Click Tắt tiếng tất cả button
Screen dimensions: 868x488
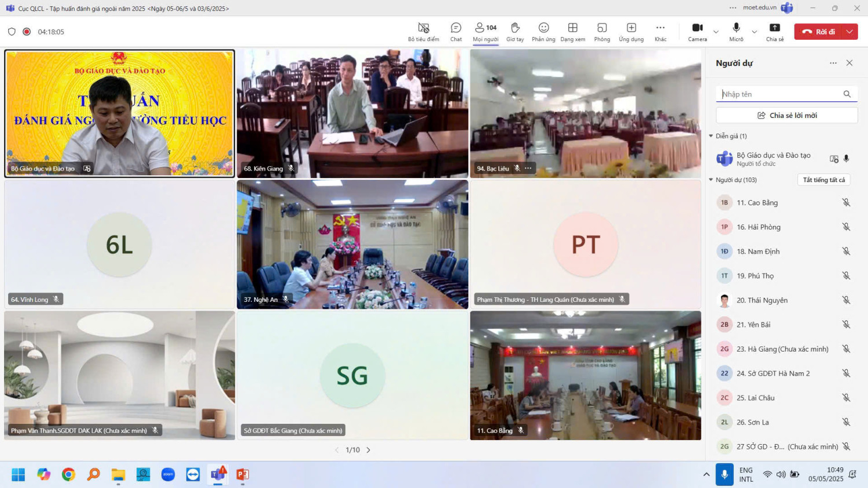(x=823, y=180)
